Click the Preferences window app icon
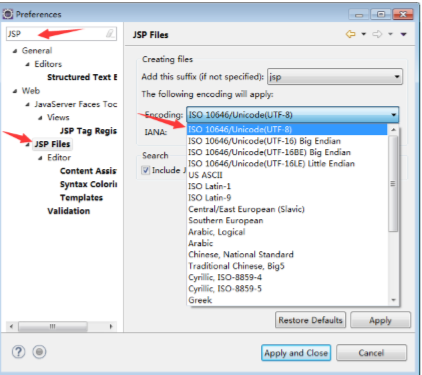The image size is (422, 375). point(8,14)
